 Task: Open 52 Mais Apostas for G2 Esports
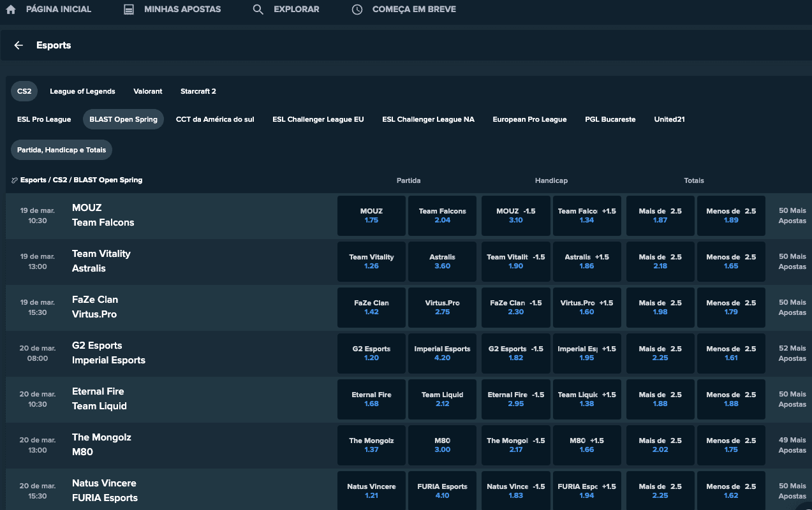point(792,353)
